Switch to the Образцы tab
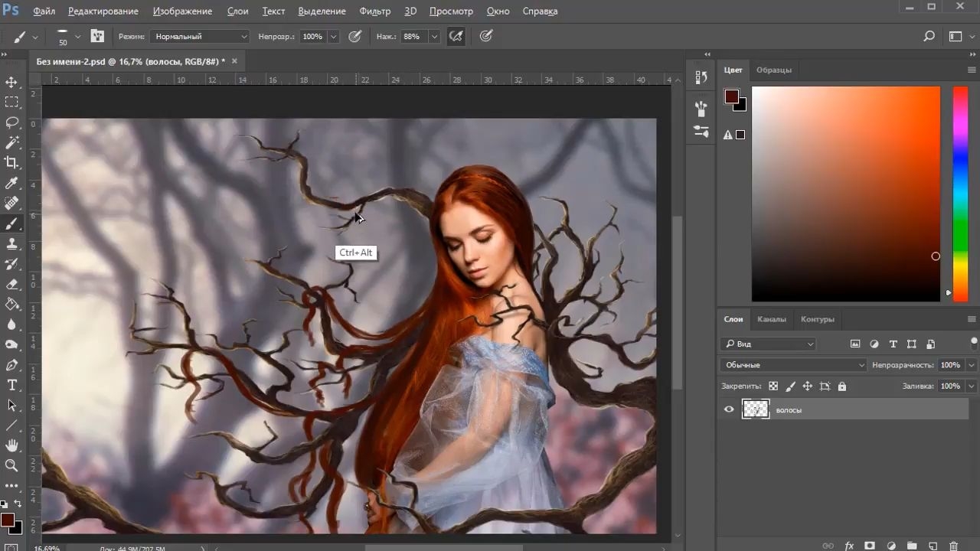Screen dimensions: 980x551 click(x=774, y=70)
